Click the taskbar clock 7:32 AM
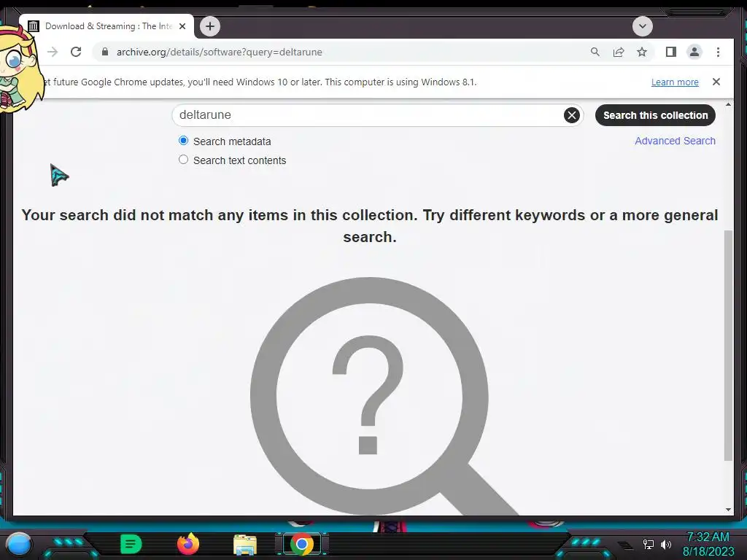 (708, 537)
